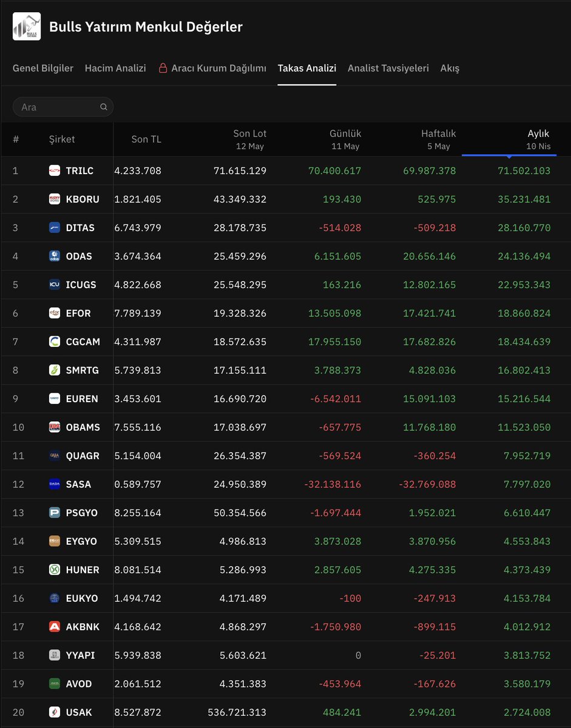
Task: Focus the Ara search field
Action: pos(63,107)
